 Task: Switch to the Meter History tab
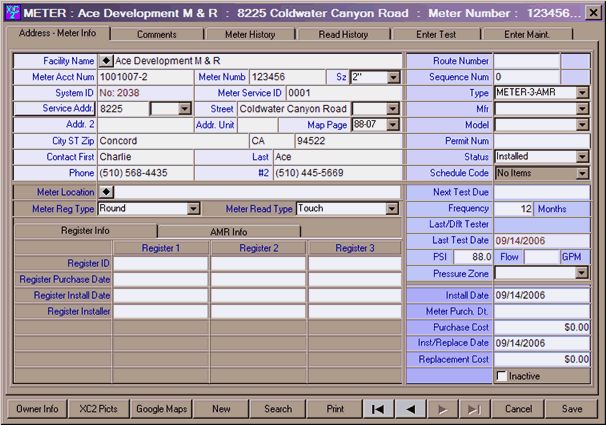250,34
